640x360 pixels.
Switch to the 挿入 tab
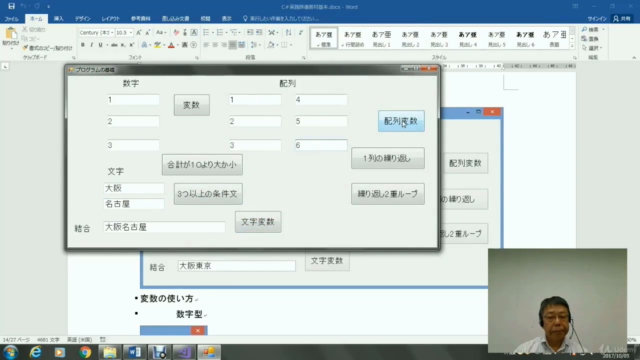click(58, 19)
